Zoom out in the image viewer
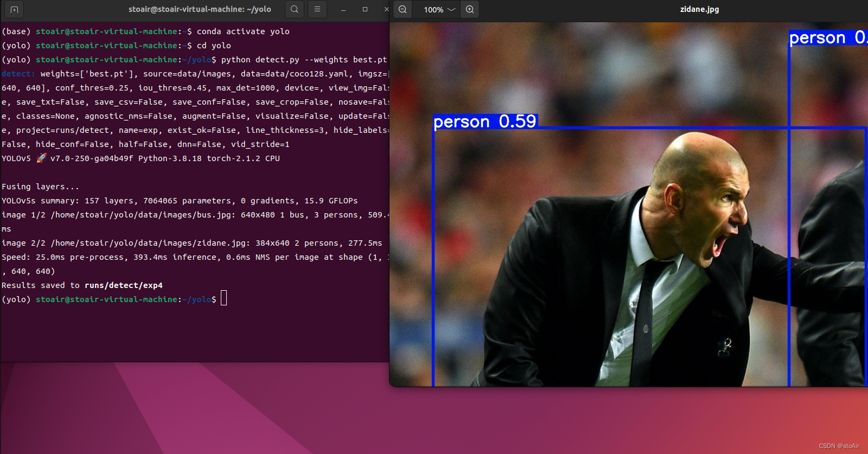 pos(403,9)
